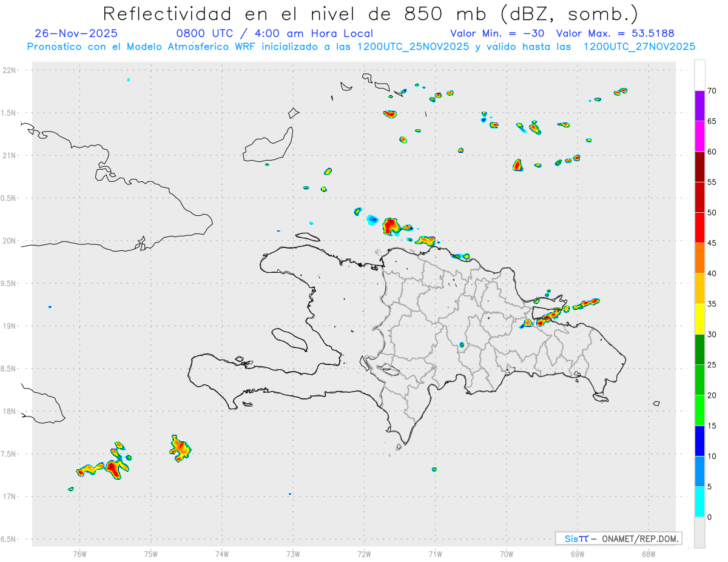Click the "76W" longitude axis label
The image size is (728, 562).
79,554
